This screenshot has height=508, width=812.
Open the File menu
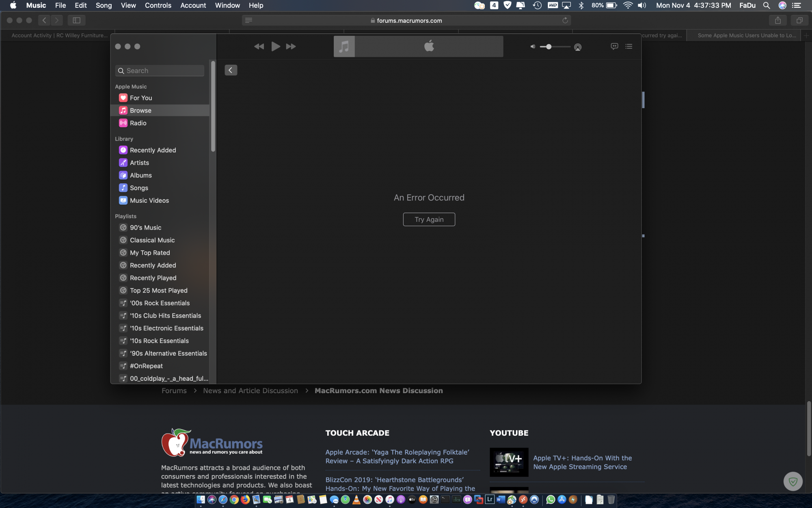pyautogui.click(x=60, y=5)
